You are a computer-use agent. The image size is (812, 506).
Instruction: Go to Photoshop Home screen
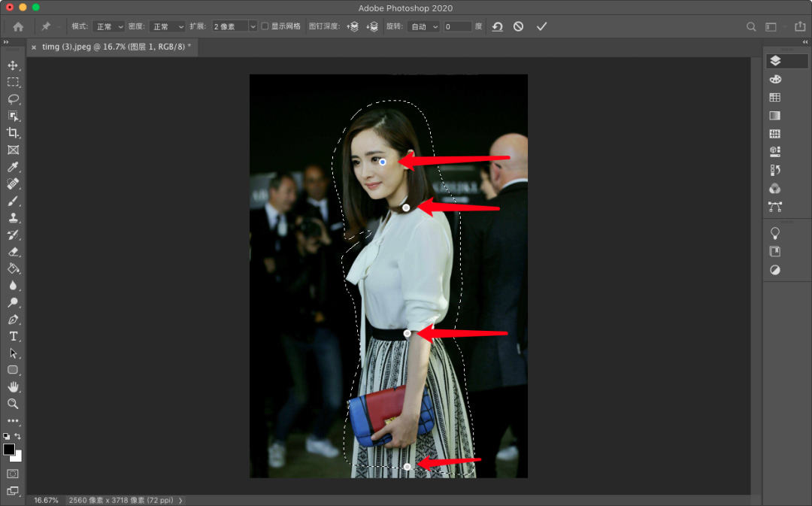(18, 26)
